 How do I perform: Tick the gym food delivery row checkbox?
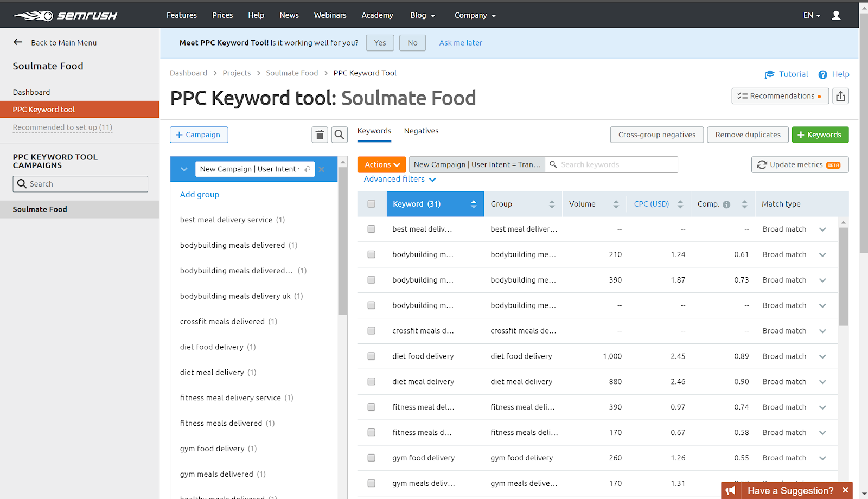[372, 458]
